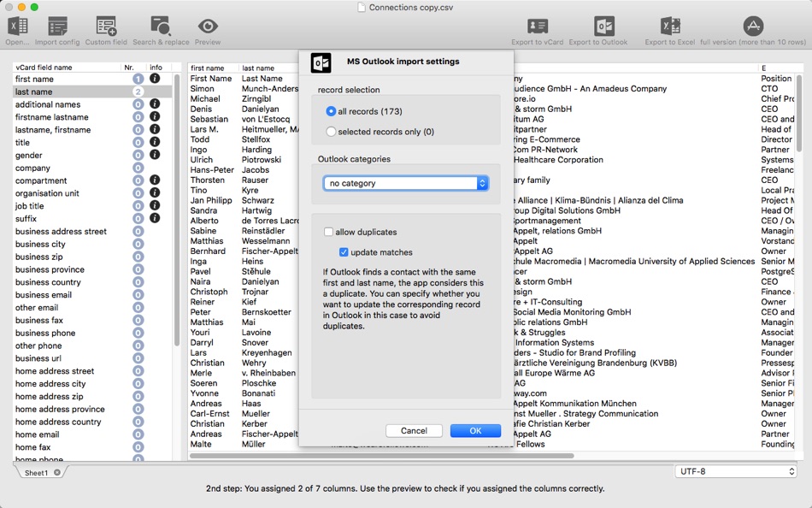Select the Stellfox last name cell
This screenshot has height=508, width=812.
pyautogui.click(x=256, y=139)
